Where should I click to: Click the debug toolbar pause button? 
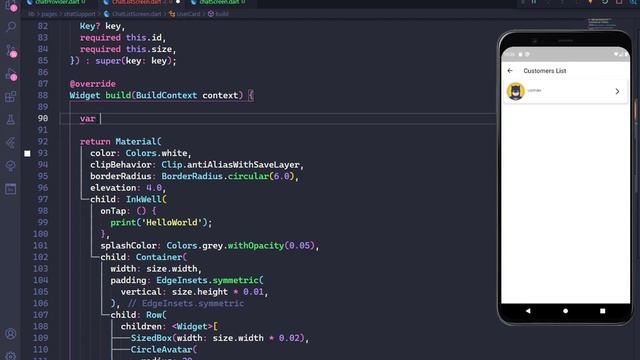coord(534,2)
